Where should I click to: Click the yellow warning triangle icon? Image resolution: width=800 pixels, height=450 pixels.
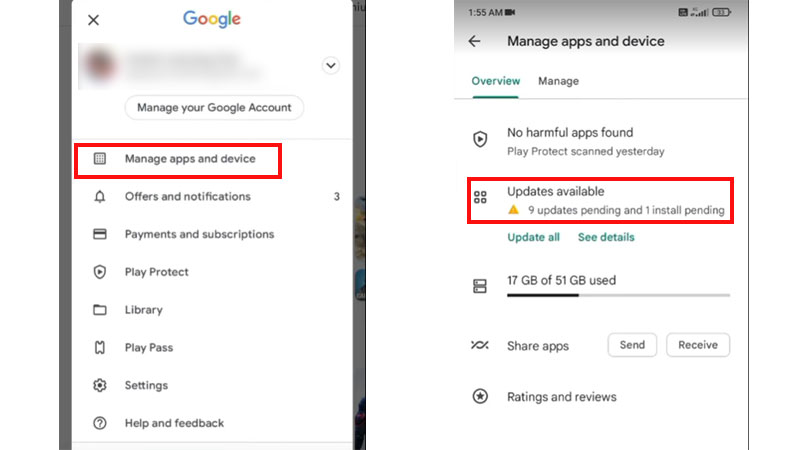(514, 210)
